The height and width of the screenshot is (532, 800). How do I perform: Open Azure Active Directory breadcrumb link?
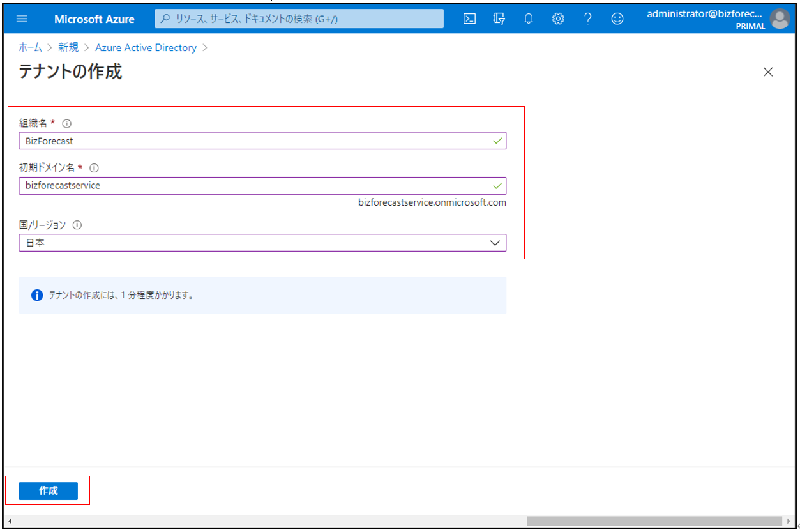(x=146, y=48)
